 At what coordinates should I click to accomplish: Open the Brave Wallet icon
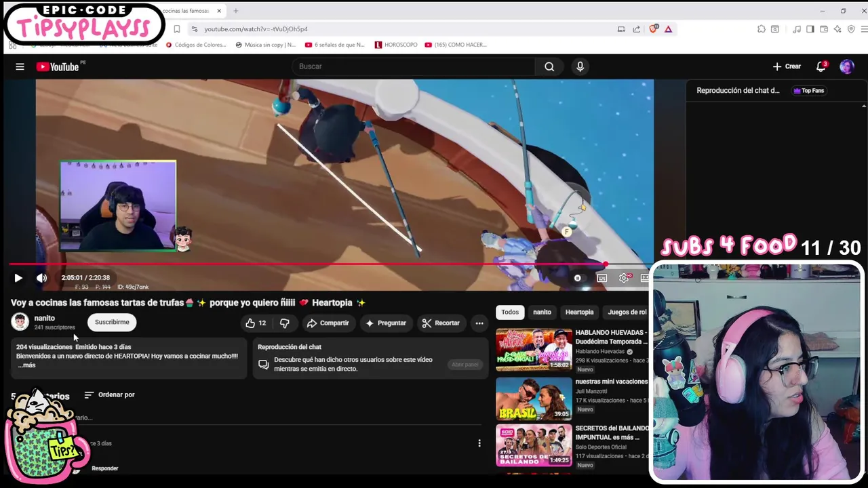(824, 29)
